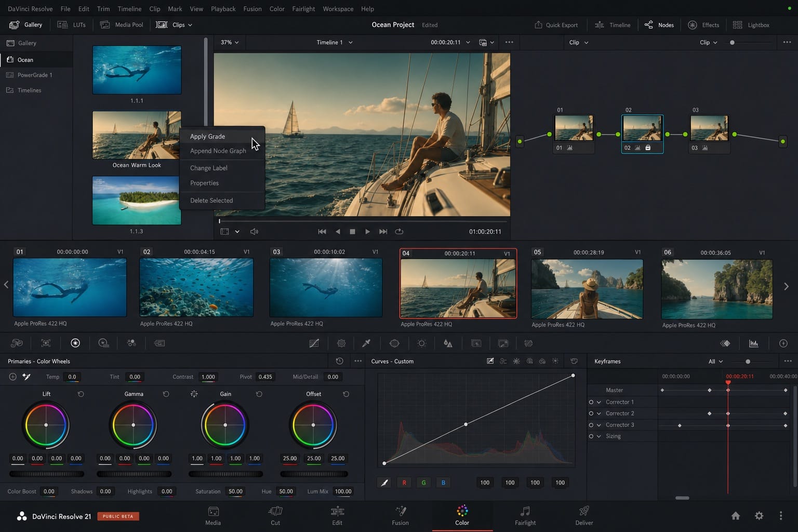Pick white point crosshair beside Gain
798x532 pixels.
click(x=194, y=394)
